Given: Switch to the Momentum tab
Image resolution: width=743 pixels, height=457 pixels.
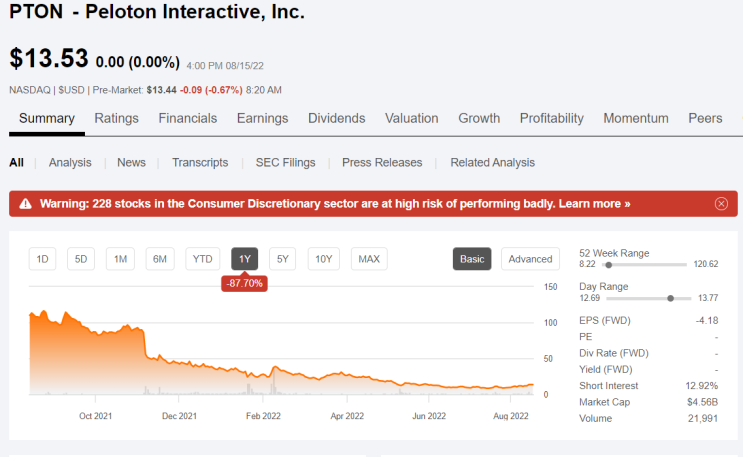Looking at the screenshot, I should (x=635, y=118).
